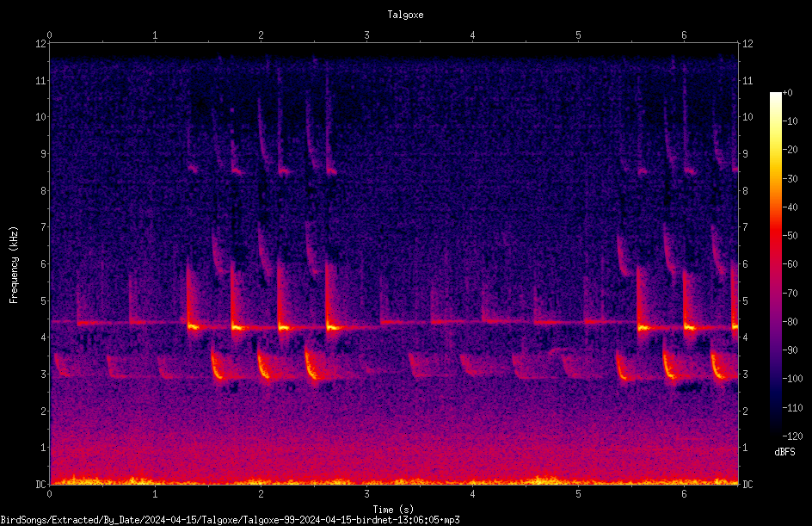Select the -50 label on the color scale

[x=790, y=235]
